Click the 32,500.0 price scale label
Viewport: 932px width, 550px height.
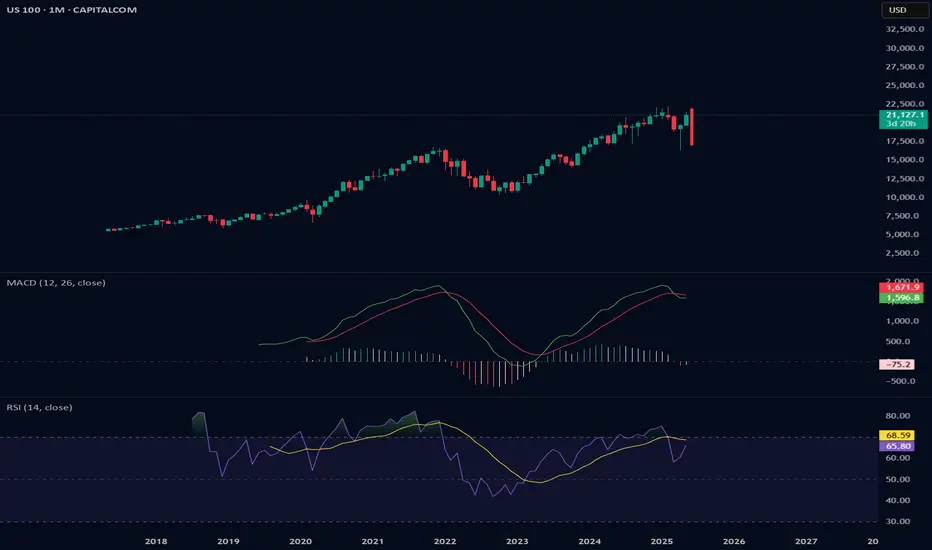click(x=905, y=29)
